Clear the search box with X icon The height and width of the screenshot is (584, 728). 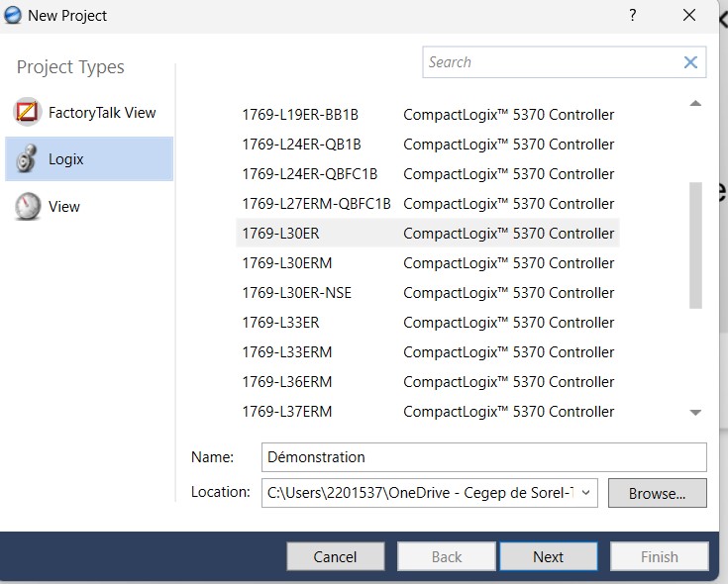(690, 62)
